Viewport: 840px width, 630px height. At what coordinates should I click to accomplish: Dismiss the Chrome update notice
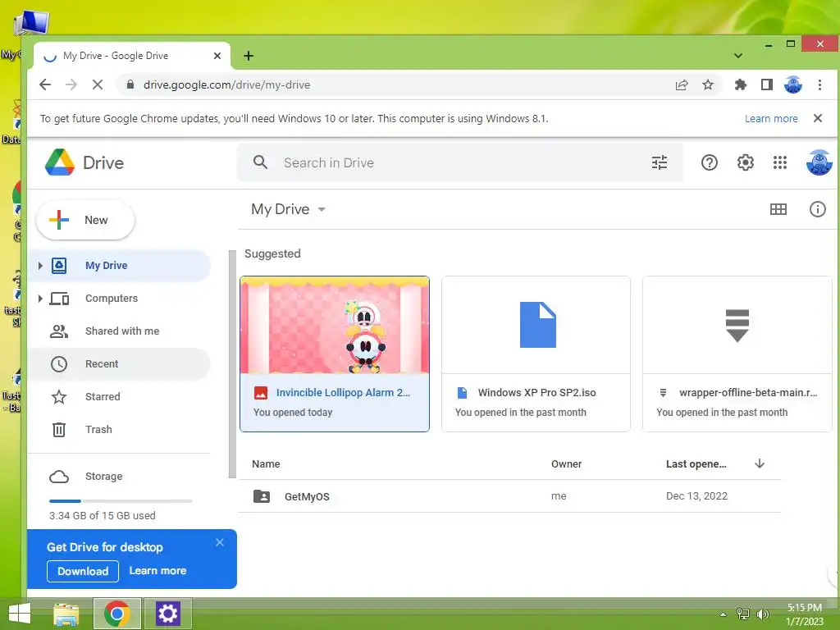tap(818, 118)
